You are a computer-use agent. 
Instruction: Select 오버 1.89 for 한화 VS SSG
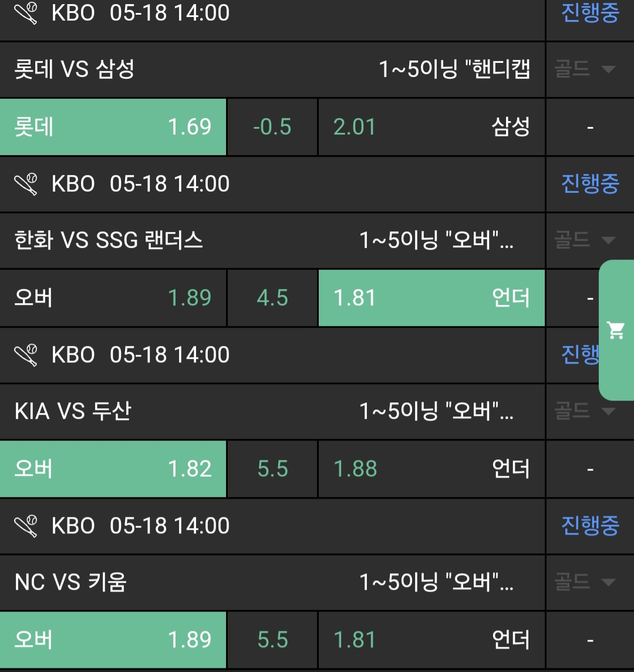113,298
